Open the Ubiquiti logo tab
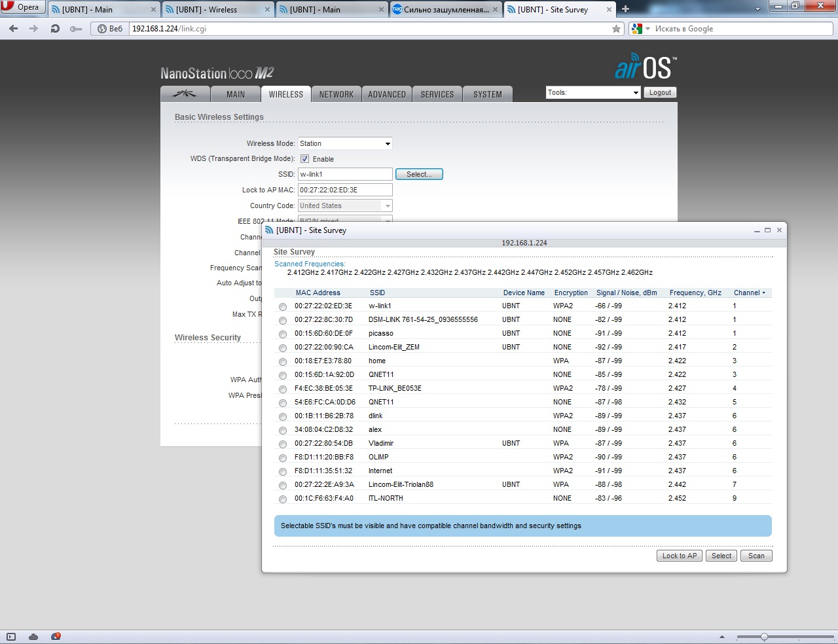Screen dimensions: 838x644 tap(185, 94)
